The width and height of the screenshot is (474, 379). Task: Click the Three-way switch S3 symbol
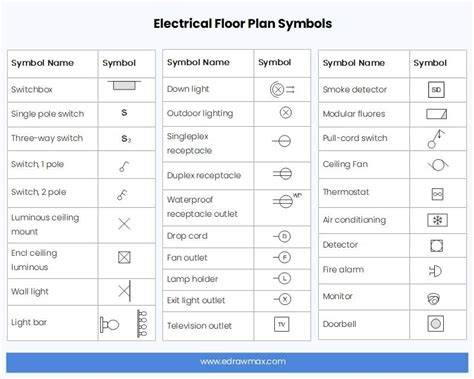tap(126, 139)
